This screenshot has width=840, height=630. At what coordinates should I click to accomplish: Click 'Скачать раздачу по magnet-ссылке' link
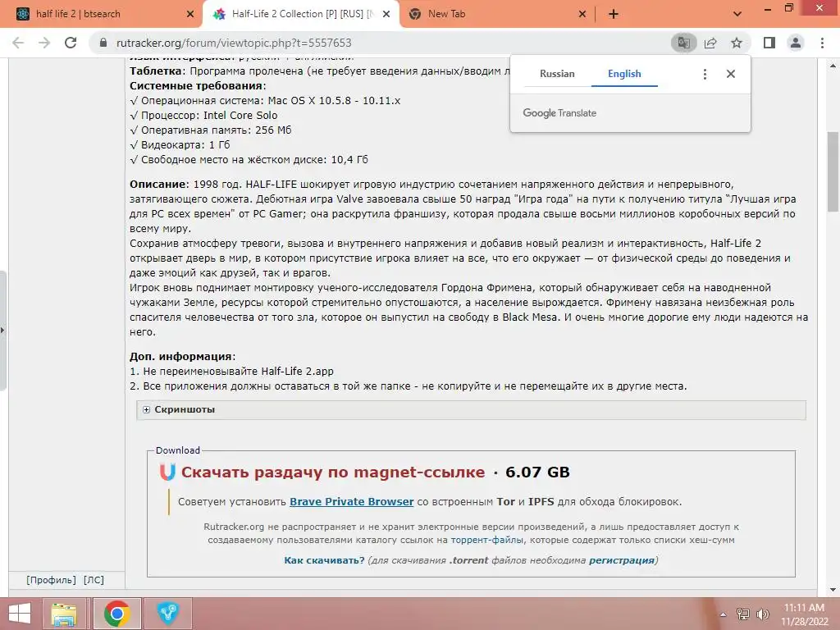[333, 472]
